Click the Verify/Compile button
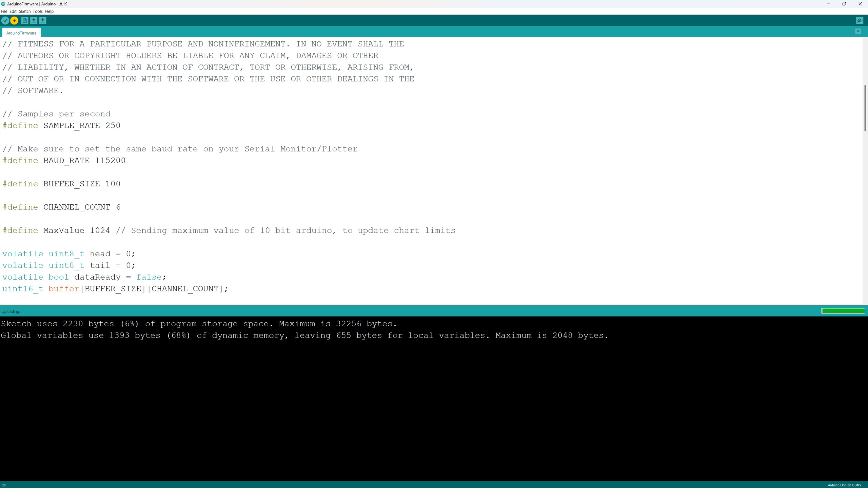 [x=5, y=20]
